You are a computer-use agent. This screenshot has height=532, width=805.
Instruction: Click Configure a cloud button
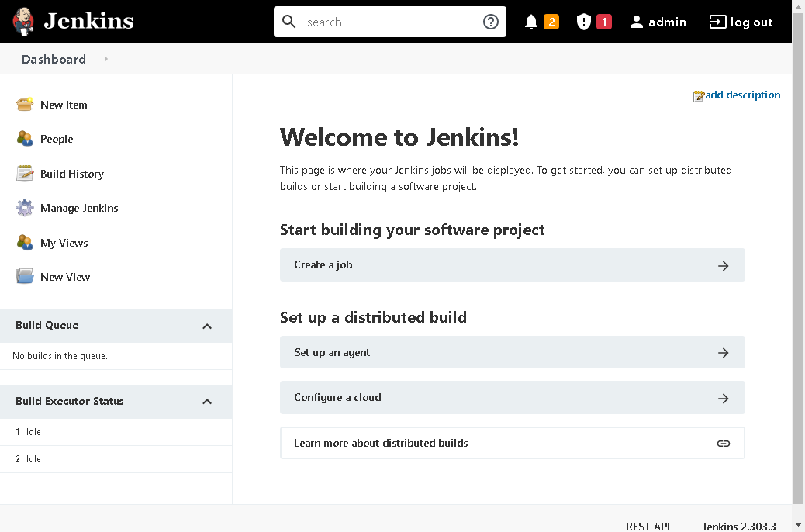tap(513, 398)
